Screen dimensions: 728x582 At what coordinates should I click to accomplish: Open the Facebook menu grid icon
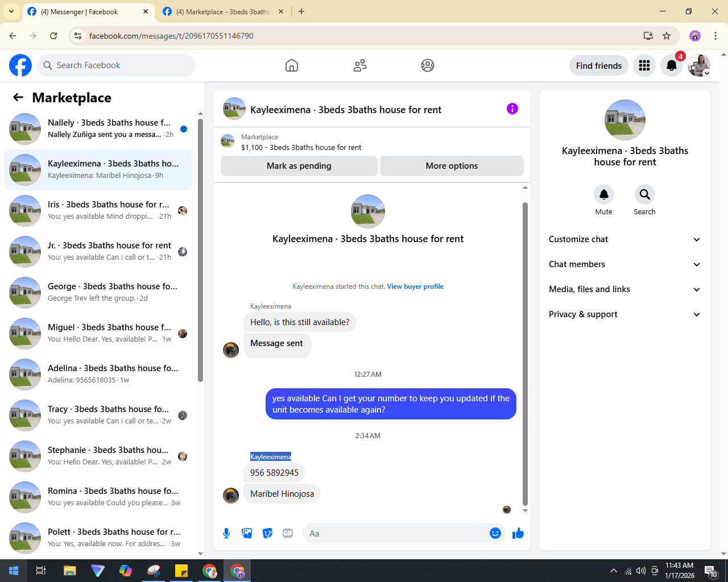pyautogui.click(x=644, y=65)
